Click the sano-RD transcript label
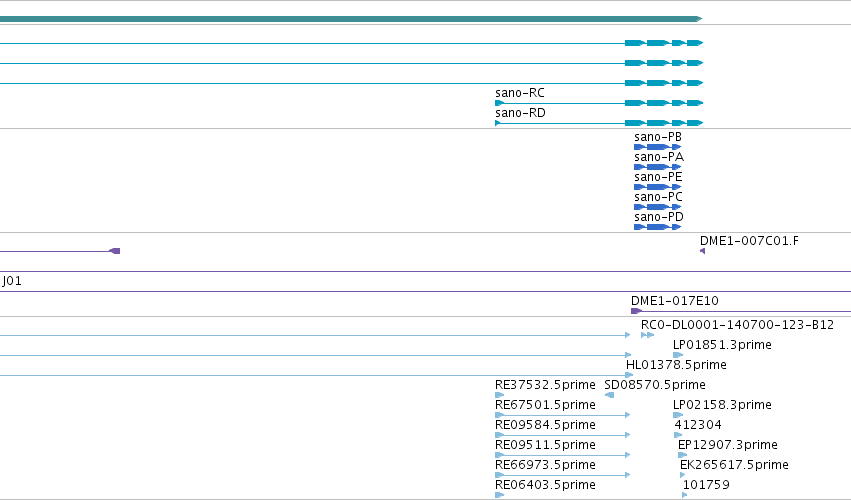This screenshot has height=500, width=851. [520, 113]
